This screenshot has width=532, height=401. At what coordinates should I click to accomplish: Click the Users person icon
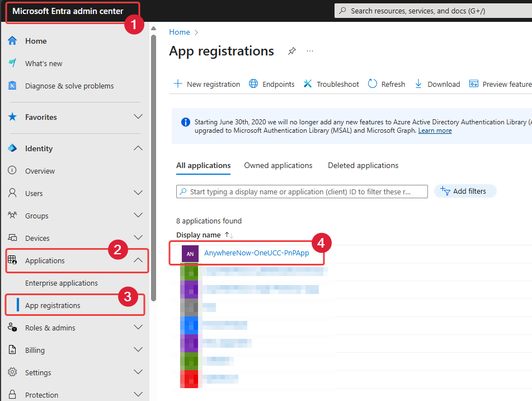[x=12, y=193]
